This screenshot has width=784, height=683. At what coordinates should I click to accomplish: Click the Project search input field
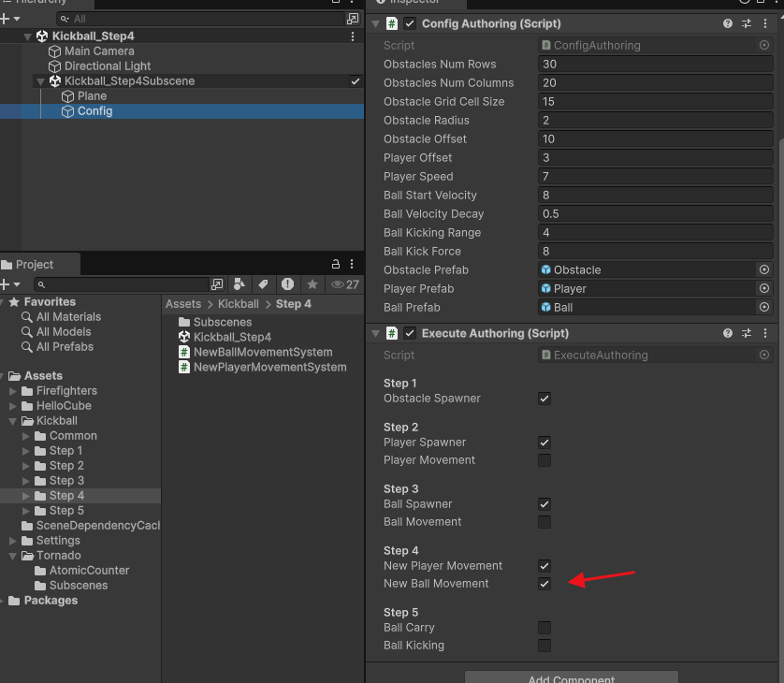121,284
